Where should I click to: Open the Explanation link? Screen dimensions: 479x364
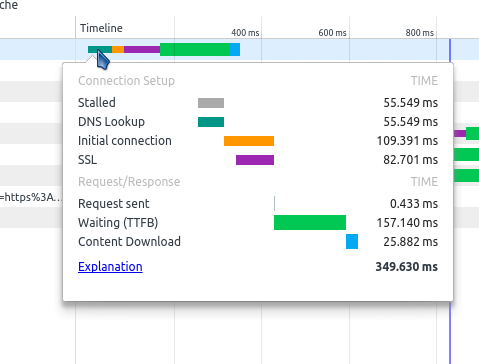(x=110, y=267)
